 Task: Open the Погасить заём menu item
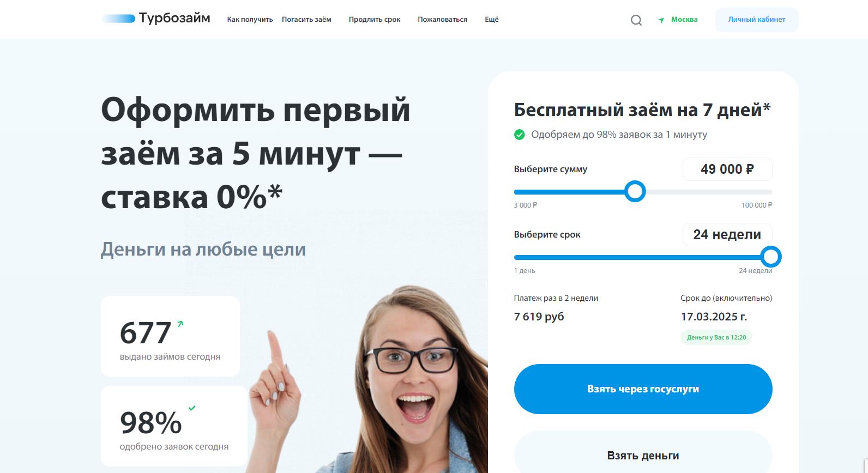(306, 20)
